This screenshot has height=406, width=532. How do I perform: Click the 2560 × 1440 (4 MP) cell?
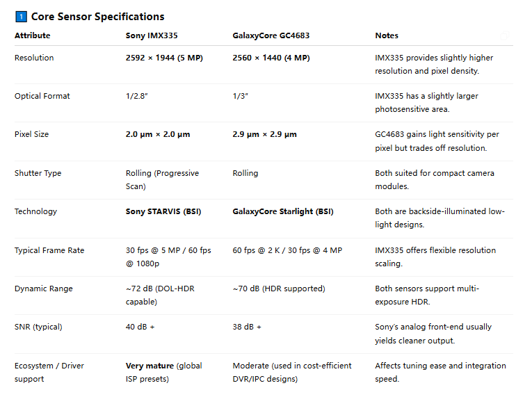[271, 58]
